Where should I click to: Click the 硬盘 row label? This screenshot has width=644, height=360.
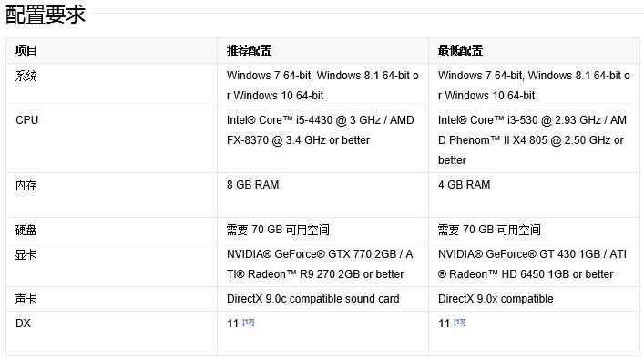[26, 230]
